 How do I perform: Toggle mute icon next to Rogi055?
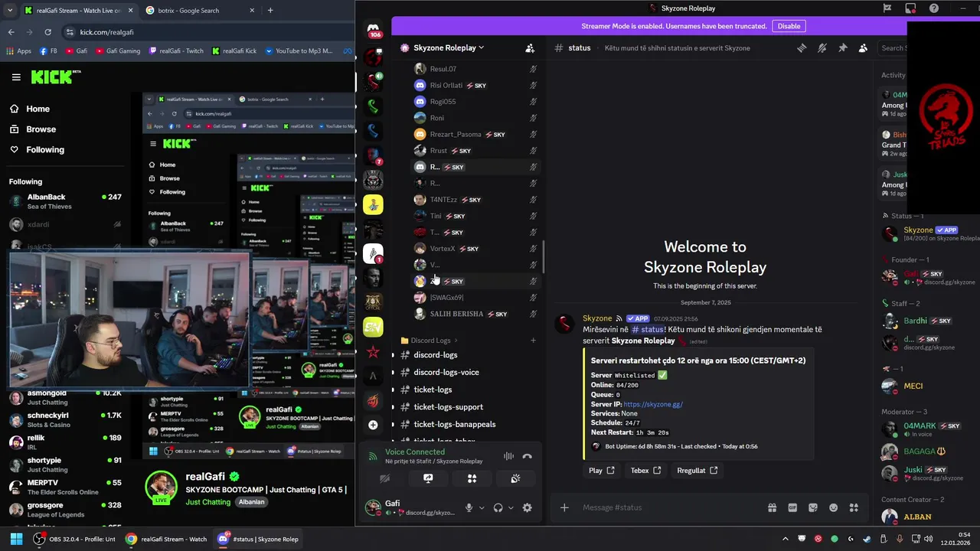pyautogui.click(x=533, y=102)
